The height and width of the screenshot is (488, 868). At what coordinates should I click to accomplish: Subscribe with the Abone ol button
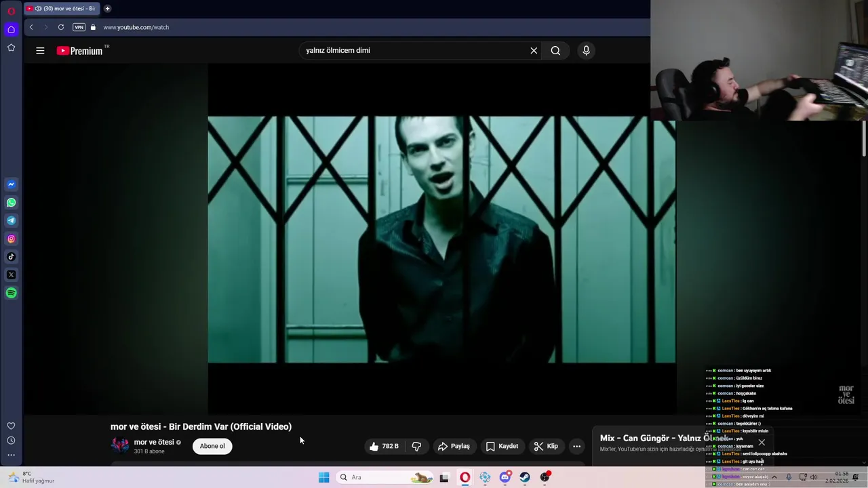click(x=212, y=446)
